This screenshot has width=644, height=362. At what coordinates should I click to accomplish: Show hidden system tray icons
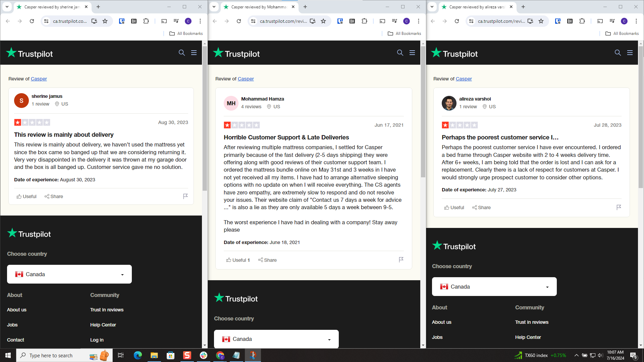pos(576,355)
